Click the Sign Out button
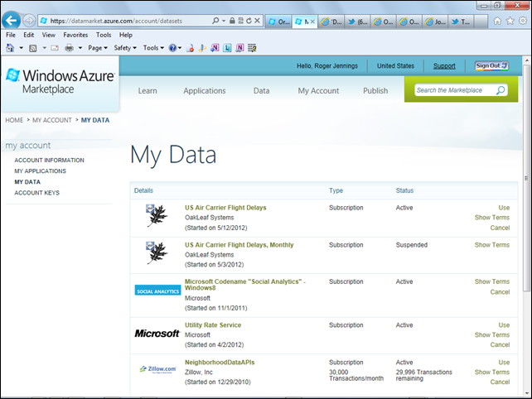The image size is (532, 399). [491, 65]
